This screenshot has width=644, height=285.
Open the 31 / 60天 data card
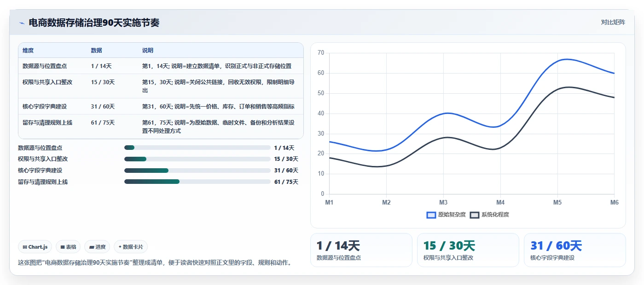coord(575,250)
